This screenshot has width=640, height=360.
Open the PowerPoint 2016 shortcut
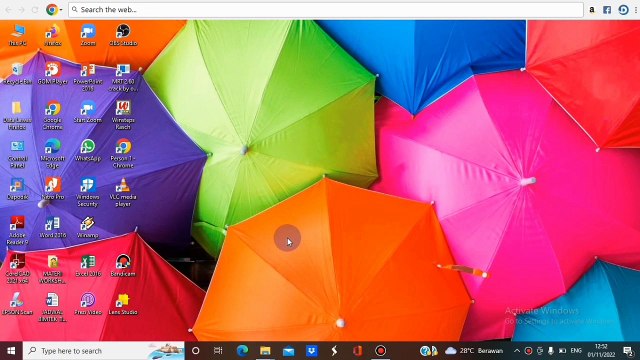88,77
